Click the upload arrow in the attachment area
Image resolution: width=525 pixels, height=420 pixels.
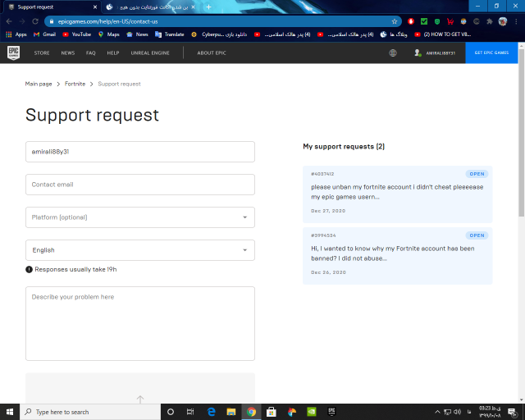140,399
